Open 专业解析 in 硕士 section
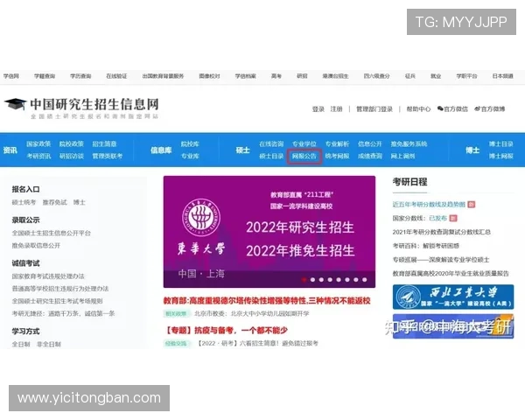The height and width of the screenshot is (420, 525). (337, 143)
